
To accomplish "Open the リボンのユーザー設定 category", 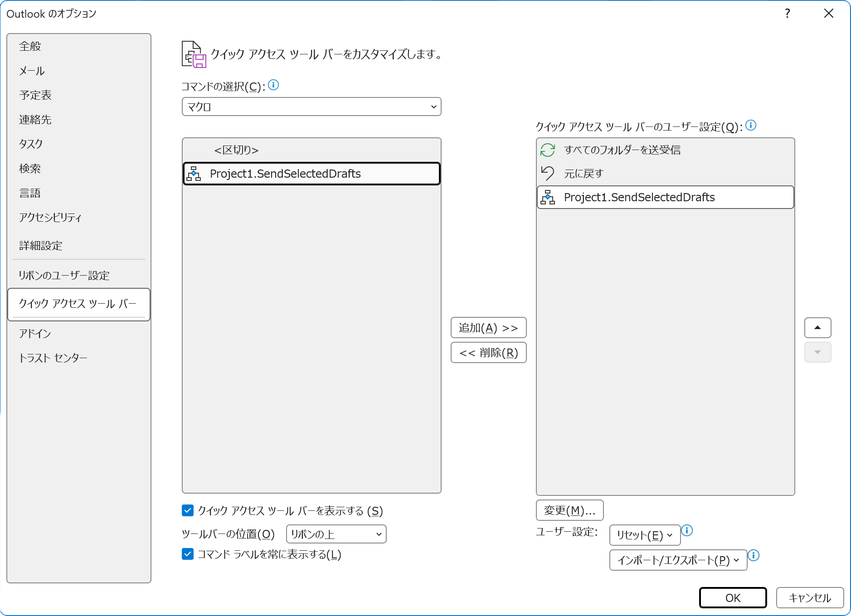I will [x=64, y=276].
